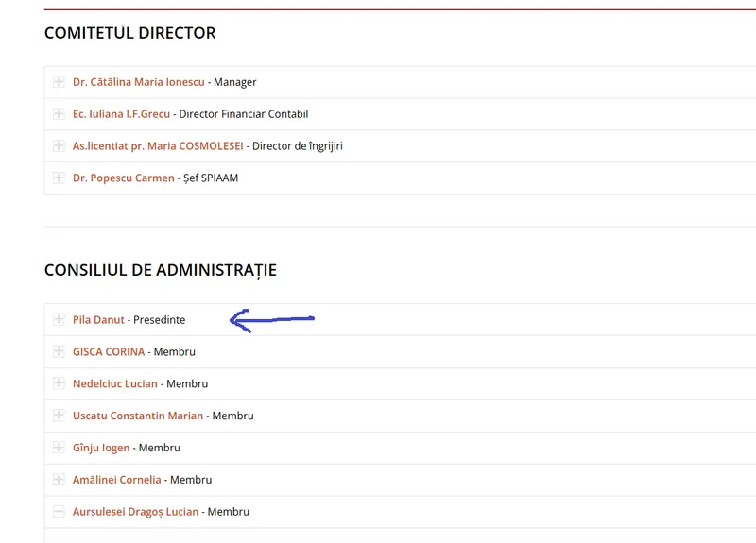Click the Nedelciuc Lucian name link
The height and width of the screenshot is (543, 756).
pos(114,383)
